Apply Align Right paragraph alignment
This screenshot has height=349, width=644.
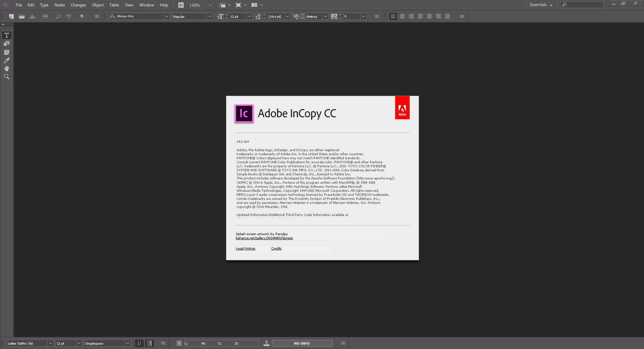(x=411, y=16)
